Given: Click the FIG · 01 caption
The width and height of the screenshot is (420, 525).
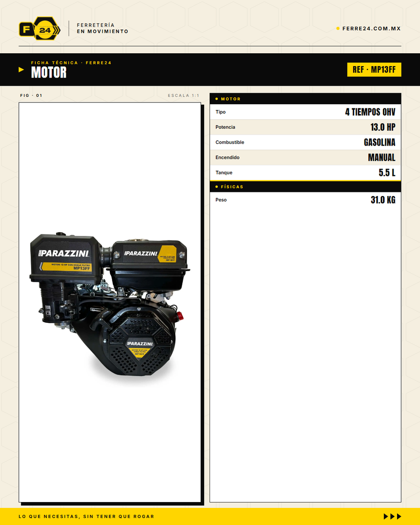Looking at the screenshot, I should tap(31, 96).
